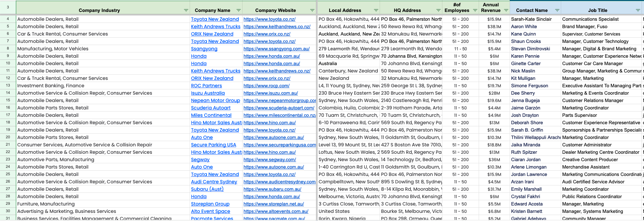
Task: Open the Secure Parking USA link
Action: point(214,145)
